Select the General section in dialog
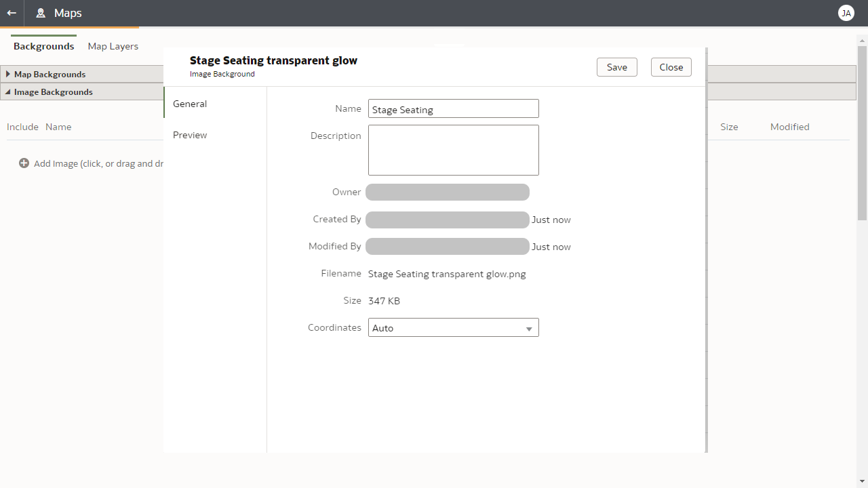Image resolution: width=868 pixels, height=488 pixels. [x=190, y=104]
